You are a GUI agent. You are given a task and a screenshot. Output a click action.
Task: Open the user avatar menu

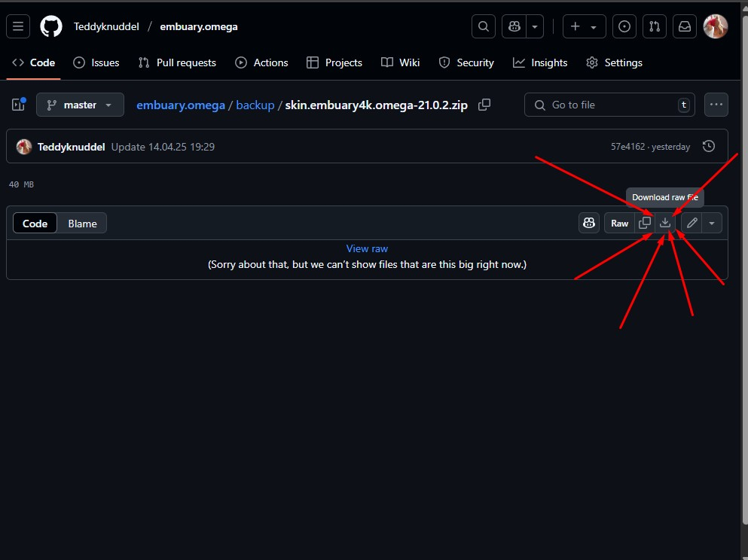[x=716, y=26]
